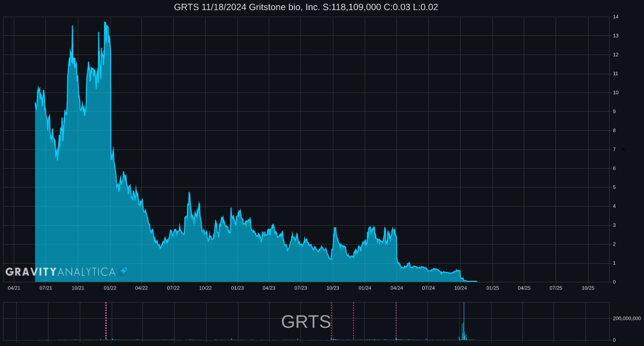Select the 04/25 x-axis date label
Viewport: 644px width, 346px height.
coord(524,288)
